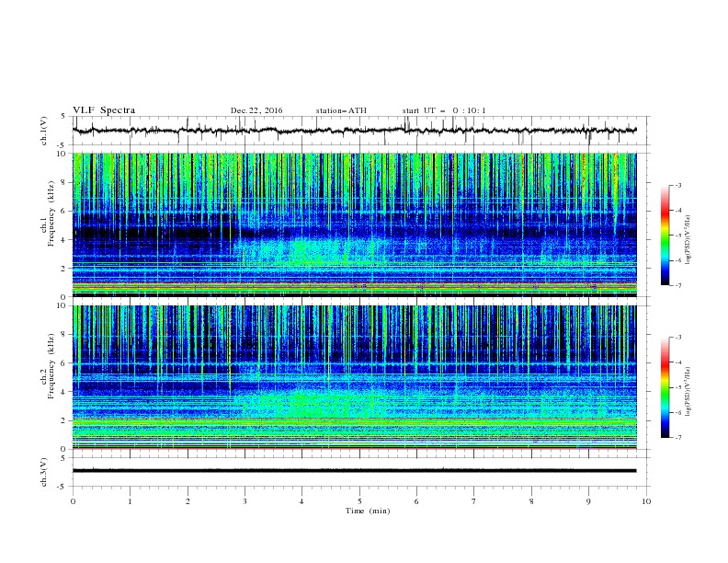The image size is (728, 563).
Task: Click the ch.2 spectrogram color scale bar
Action: (665, 387)
